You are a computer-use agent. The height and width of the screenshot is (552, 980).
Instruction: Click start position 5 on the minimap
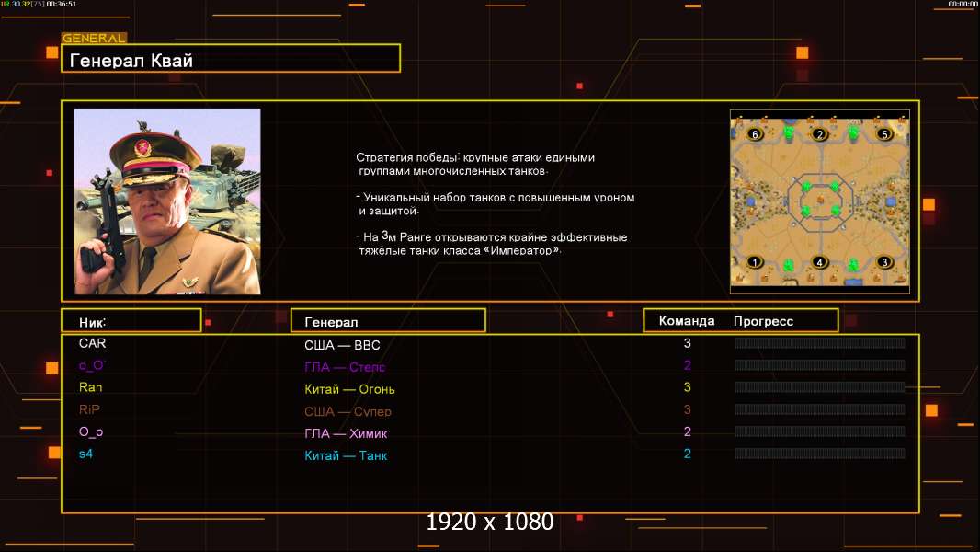point(883,133)
